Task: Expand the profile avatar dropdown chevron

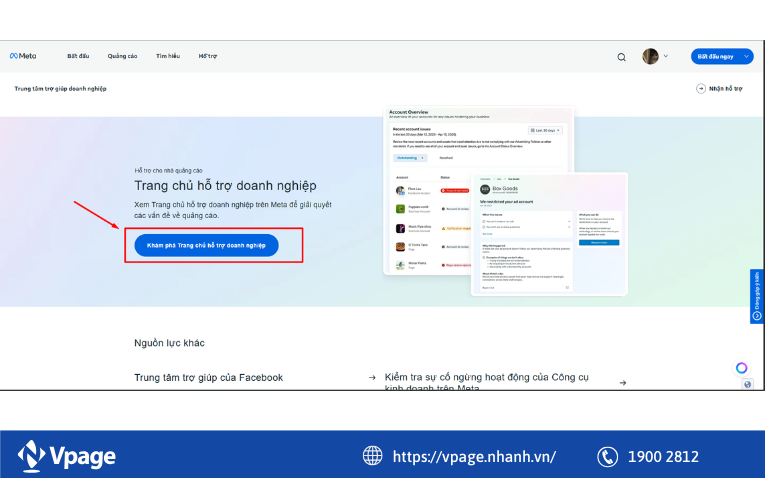Action: [666, 57]
